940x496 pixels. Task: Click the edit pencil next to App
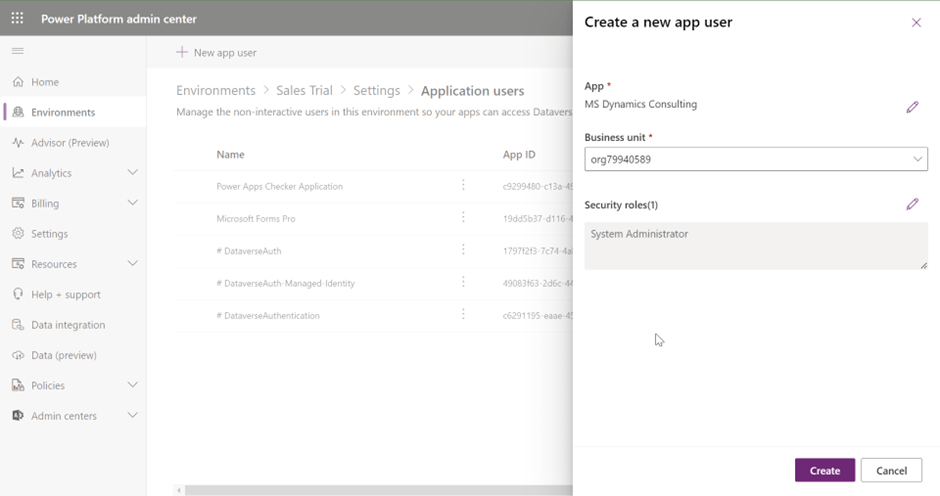(x=912, y=107)
